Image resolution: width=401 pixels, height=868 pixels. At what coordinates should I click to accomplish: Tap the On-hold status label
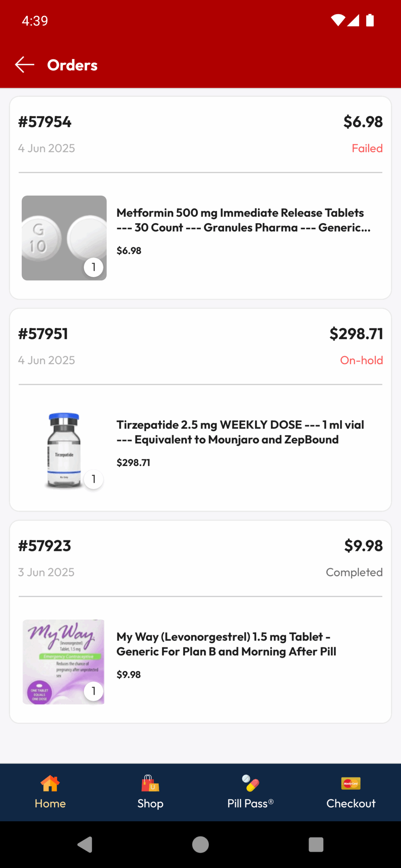[361, 360]
